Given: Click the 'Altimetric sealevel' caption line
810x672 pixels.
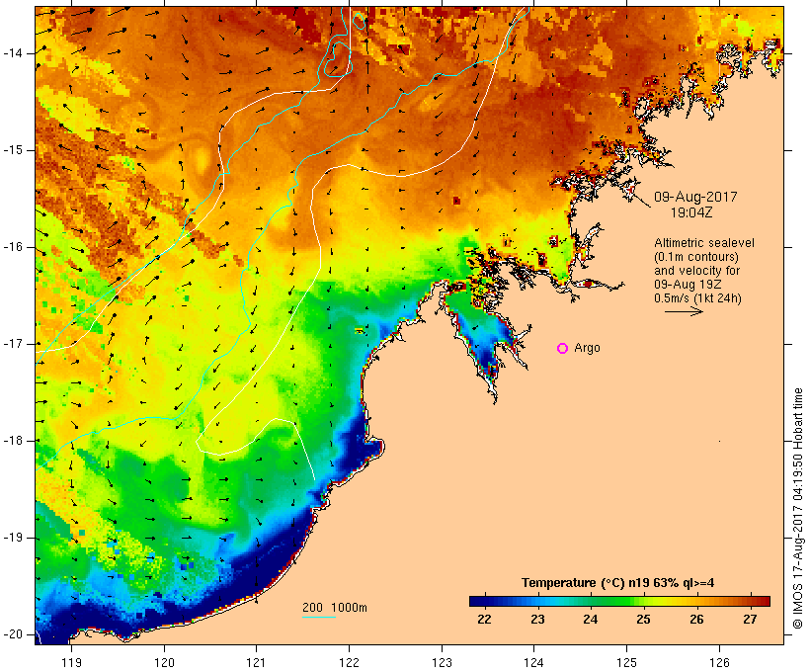Looking at the screenshot, I should point(704,243).
